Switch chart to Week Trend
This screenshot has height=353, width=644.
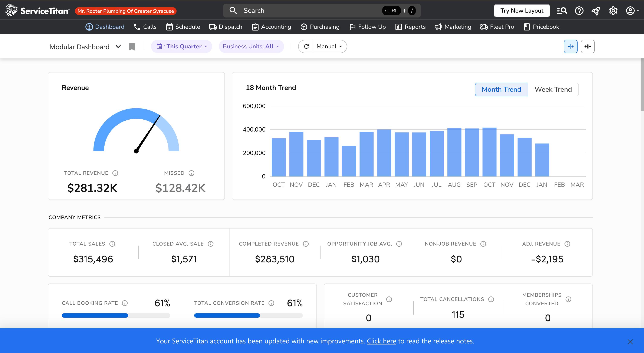pos(553,89)
